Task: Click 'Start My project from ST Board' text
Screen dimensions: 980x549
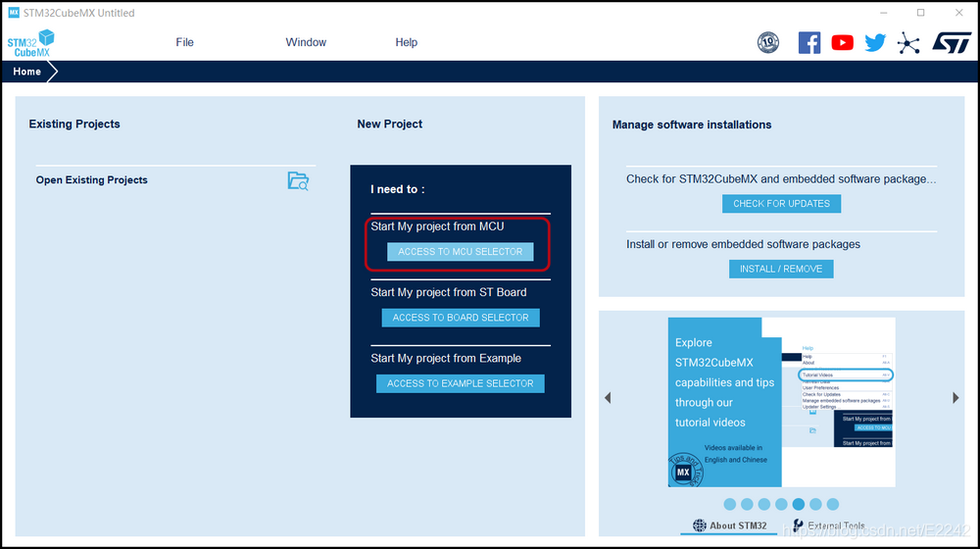Action: click(x=449, y=292)
